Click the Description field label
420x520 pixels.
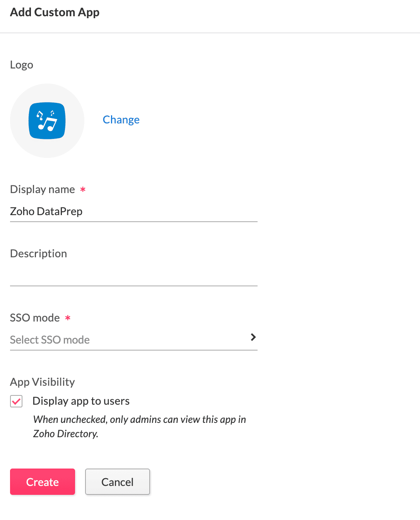(39, 254)
